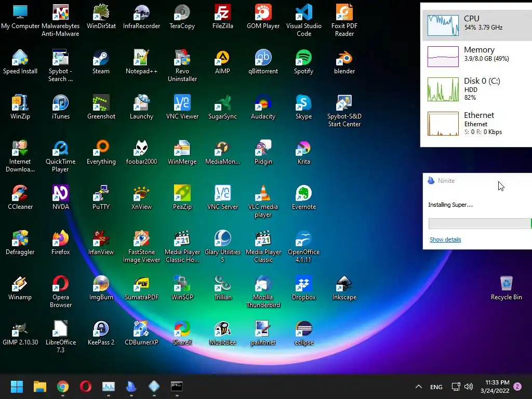Open the Windows Start menu

pyautogui.click(x=17, y=387)
